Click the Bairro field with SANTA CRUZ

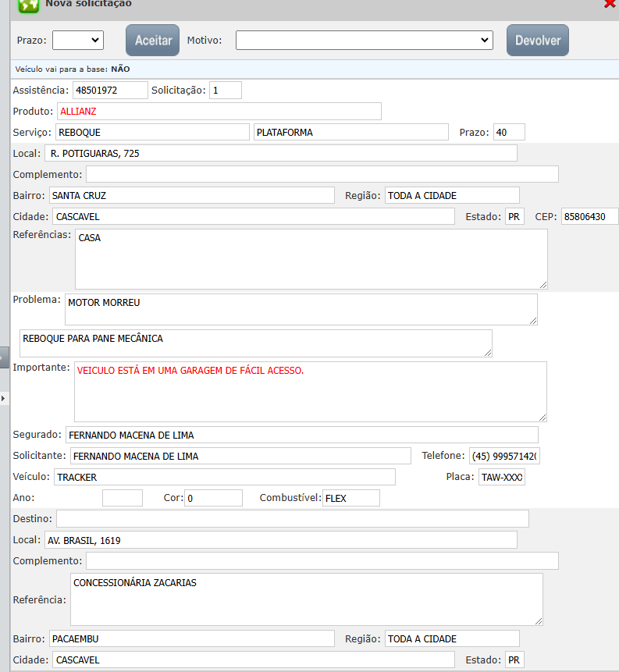(191, 195)
